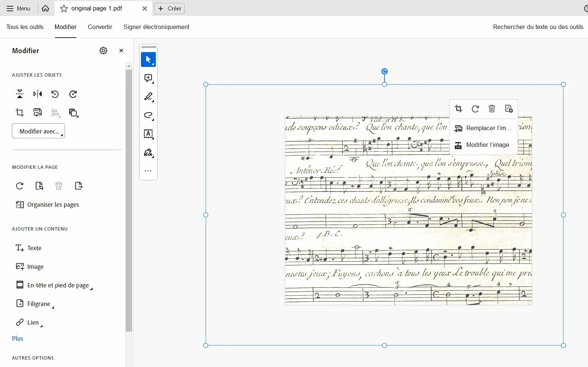
Task: Click the insert page icon
Action: click(39, 186)
